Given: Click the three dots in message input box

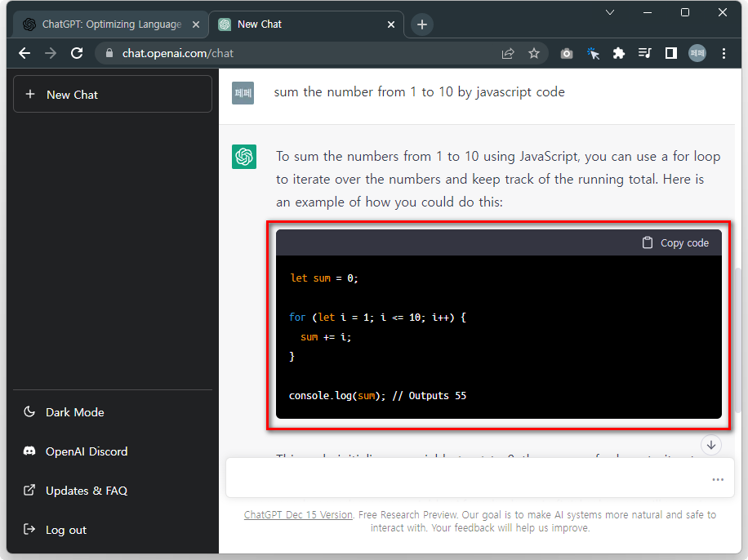Looking at the screenshot, I should click(718, 479).
